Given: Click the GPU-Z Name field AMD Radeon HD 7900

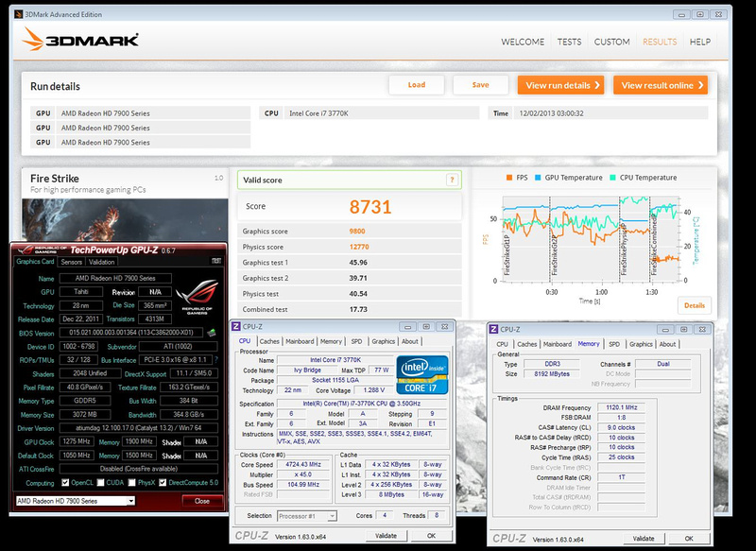Looking at the screenshot, I should coord(115,278).
